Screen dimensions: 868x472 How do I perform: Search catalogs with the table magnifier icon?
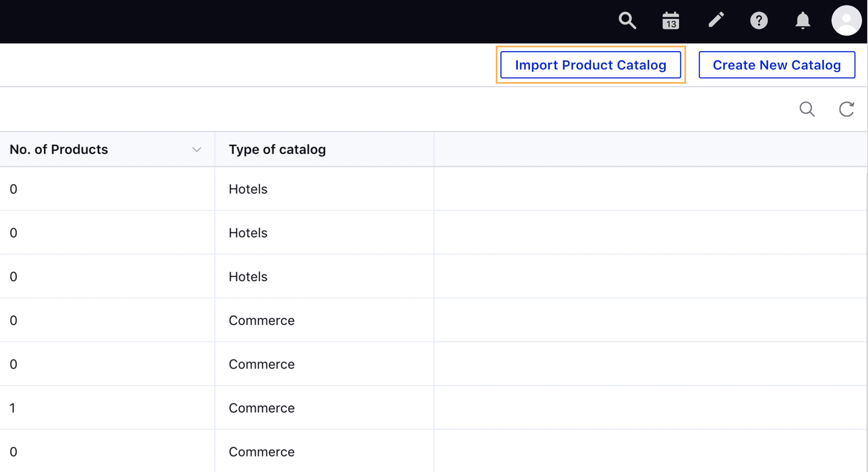coord(807,109)
